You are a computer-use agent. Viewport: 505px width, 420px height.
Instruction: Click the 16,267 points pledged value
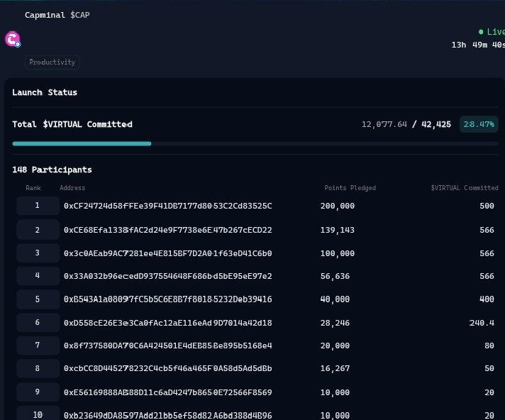335,368
